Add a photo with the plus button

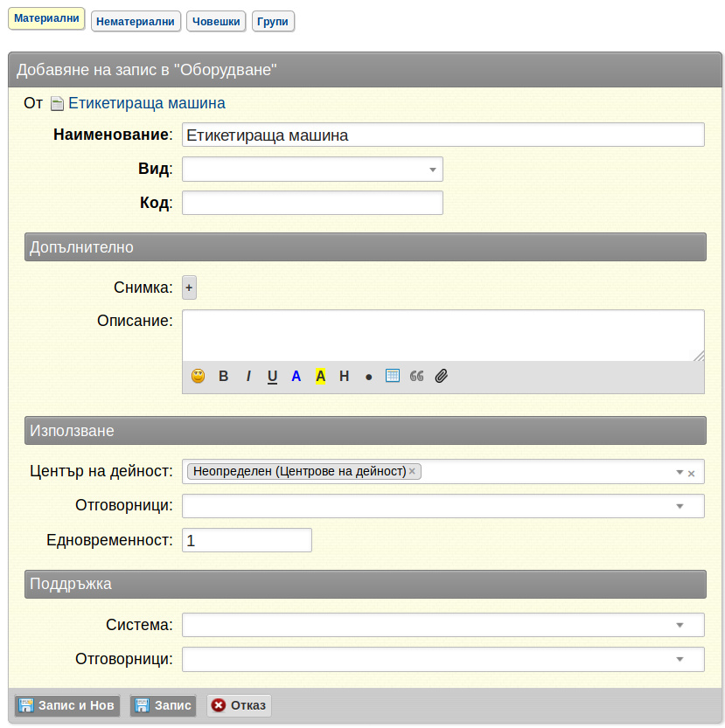click(189, 288)
